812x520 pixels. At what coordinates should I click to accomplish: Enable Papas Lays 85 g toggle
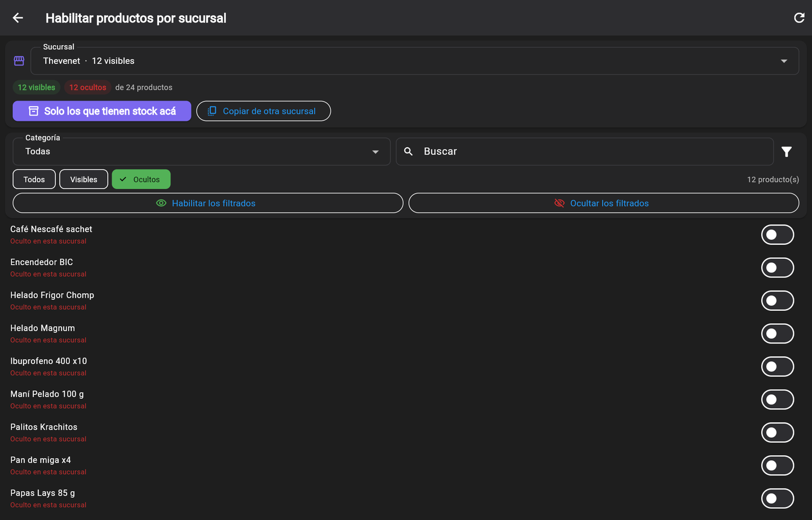pyautogui.click(x=778, y=499)
